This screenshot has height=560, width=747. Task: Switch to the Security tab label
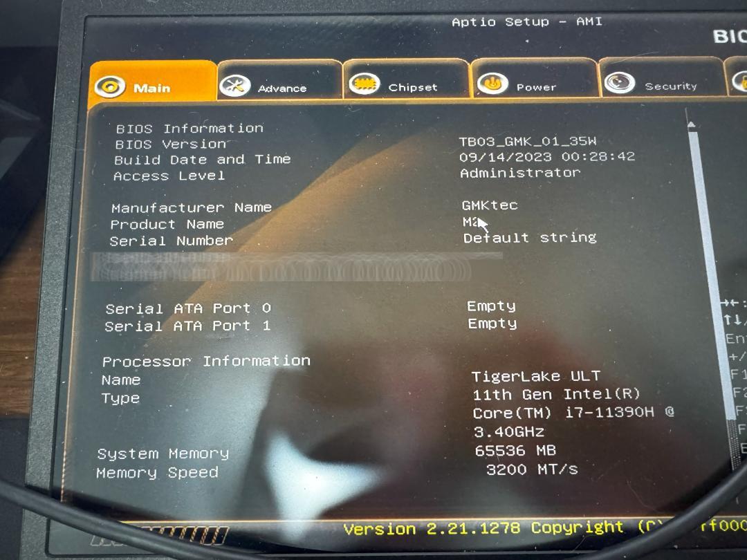671,86
